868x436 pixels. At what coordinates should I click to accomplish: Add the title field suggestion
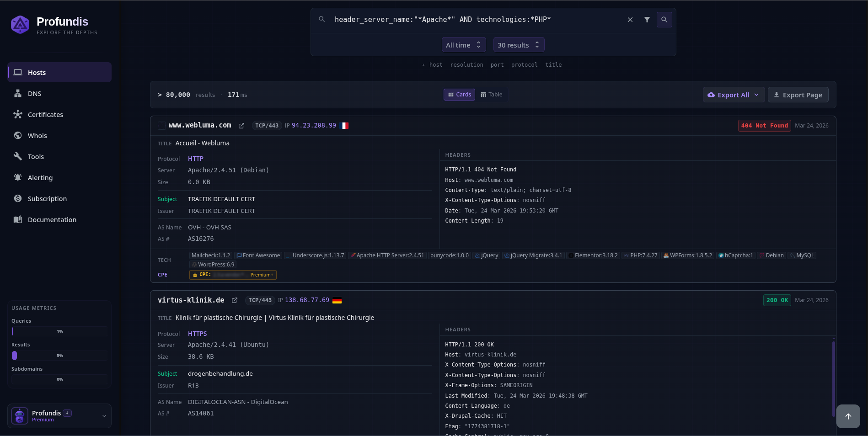[553, 65]
